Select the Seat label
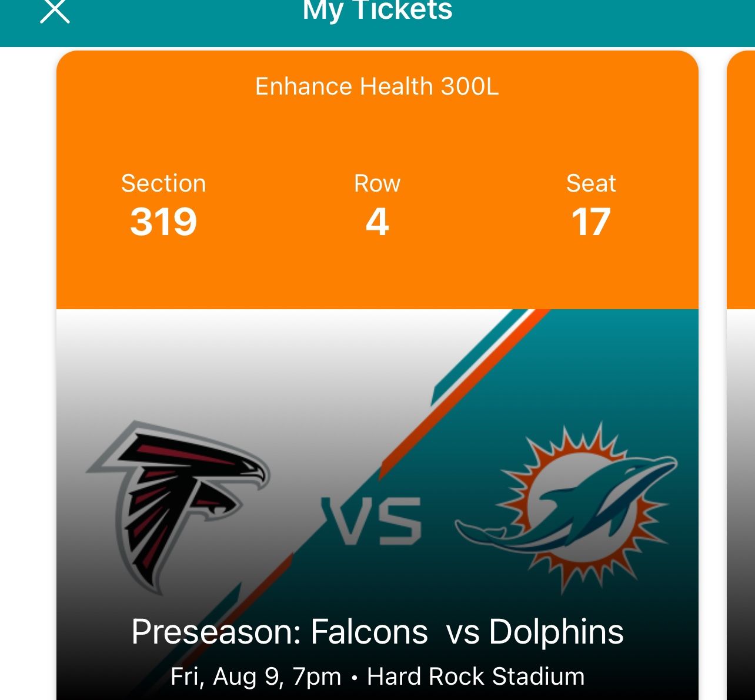Screen dimensions: 755x700 pyautogui.click(x=591, y=183)
